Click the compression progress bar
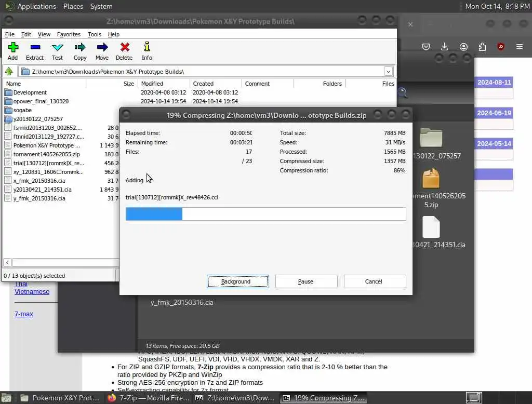 (265, 214)
